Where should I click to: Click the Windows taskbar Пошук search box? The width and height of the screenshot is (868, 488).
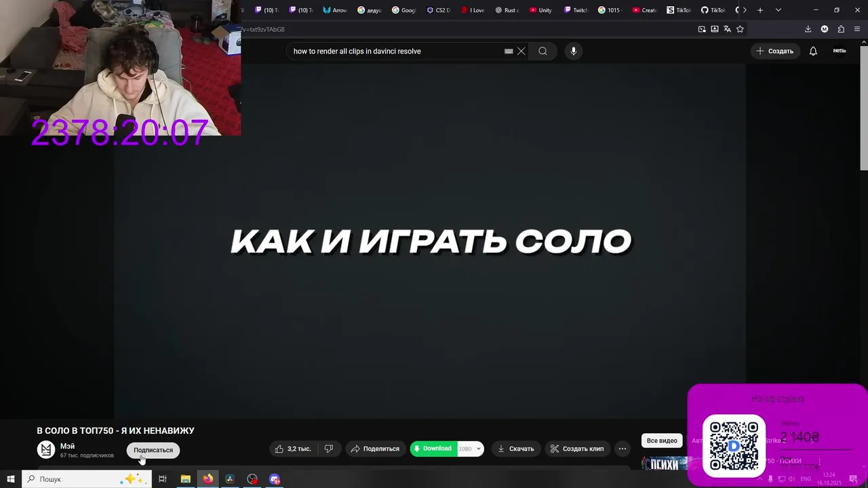tap(86, 479)
